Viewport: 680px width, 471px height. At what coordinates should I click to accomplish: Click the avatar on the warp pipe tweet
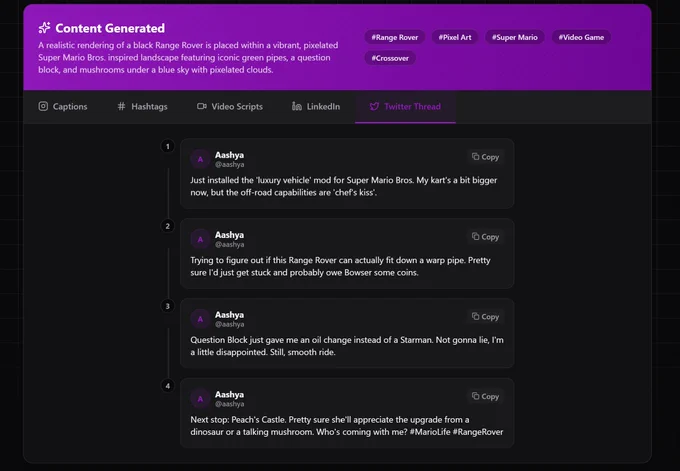(x=200, y=239)
